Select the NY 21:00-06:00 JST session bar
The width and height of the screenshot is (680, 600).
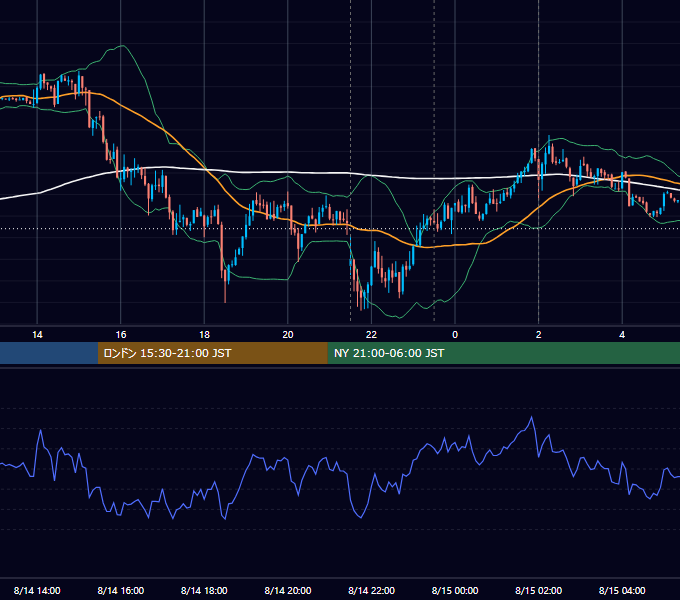click(503, 353)
